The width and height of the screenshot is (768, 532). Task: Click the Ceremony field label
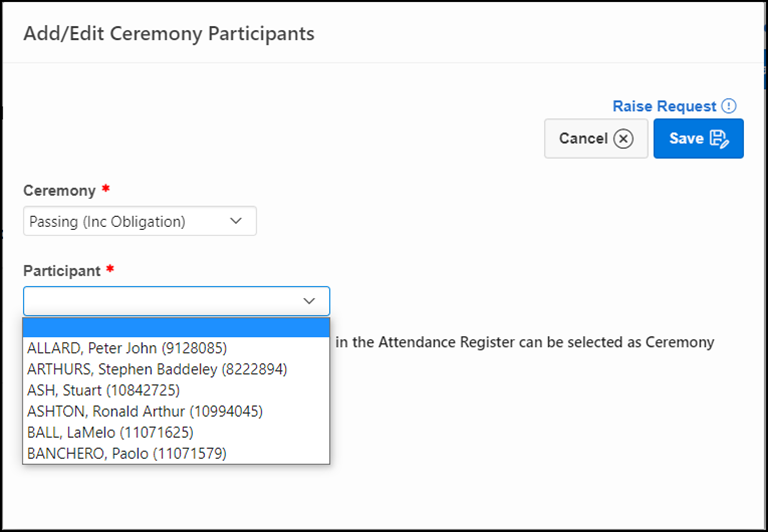coord(59,190)
